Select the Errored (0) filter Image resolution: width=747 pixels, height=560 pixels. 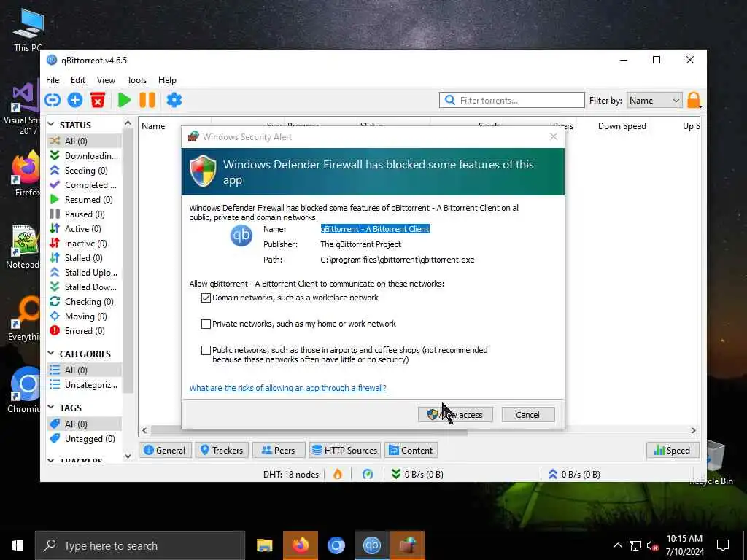tap(84, 331)
